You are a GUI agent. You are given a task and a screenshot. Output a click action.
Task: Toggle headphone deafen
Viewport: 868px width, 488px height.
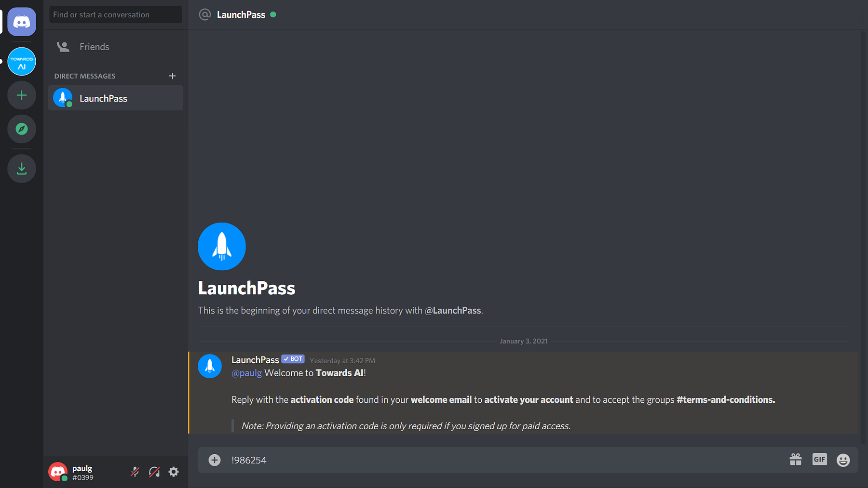click(x=154, y=472)
